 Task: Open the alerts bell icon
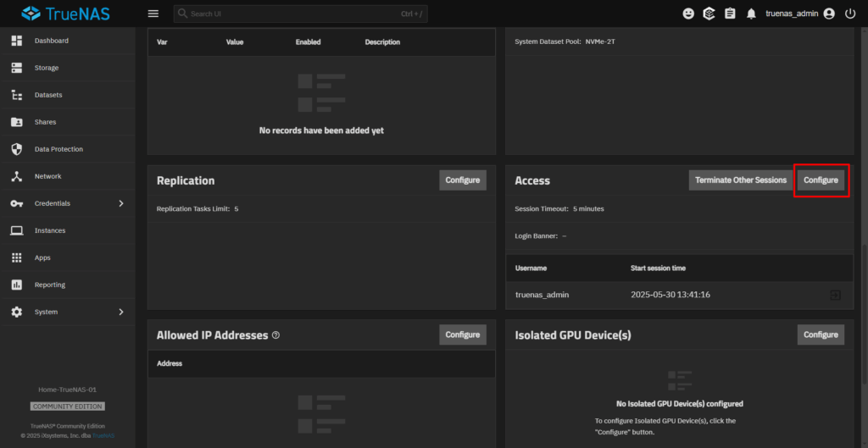pos(750,14)
